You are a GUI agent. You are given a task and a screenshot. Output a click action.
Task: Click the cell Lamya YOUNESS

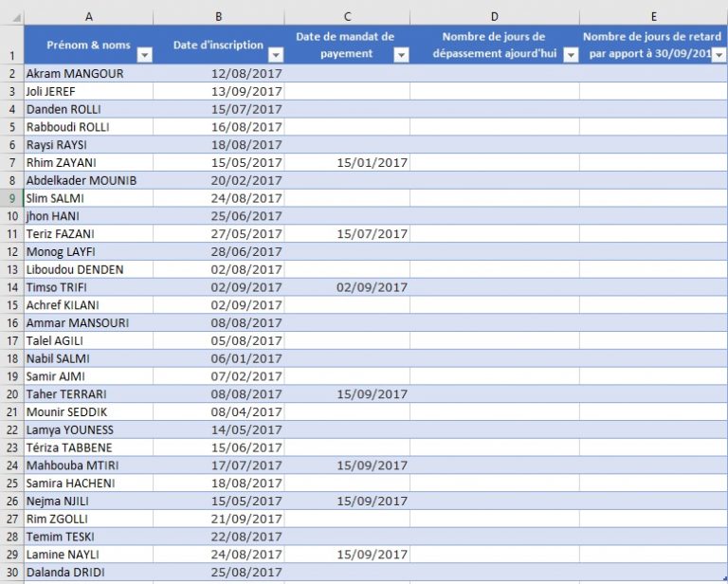(x=89, y=429)
